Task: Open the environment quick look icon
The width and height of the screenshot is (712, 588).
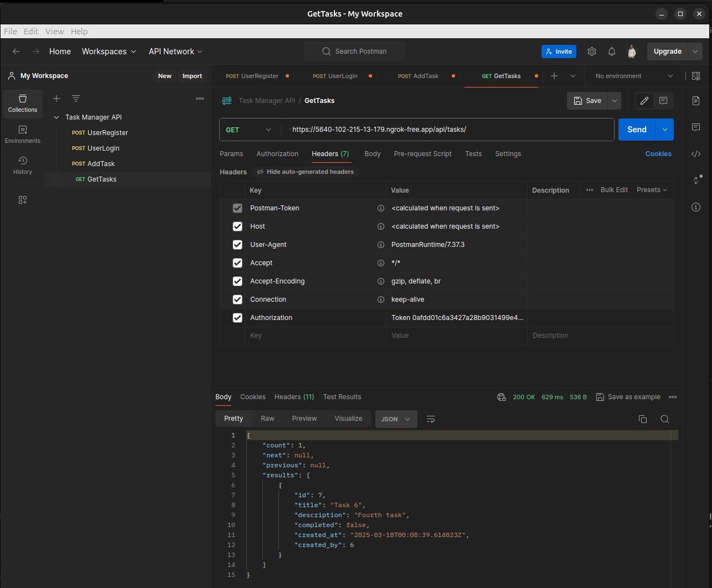Action: [x=696, y=76]
